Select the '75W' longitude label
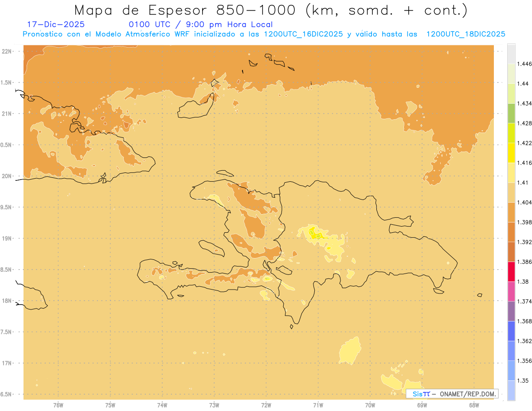This screenshot has width=532, height=411. (x=110, y=405)
